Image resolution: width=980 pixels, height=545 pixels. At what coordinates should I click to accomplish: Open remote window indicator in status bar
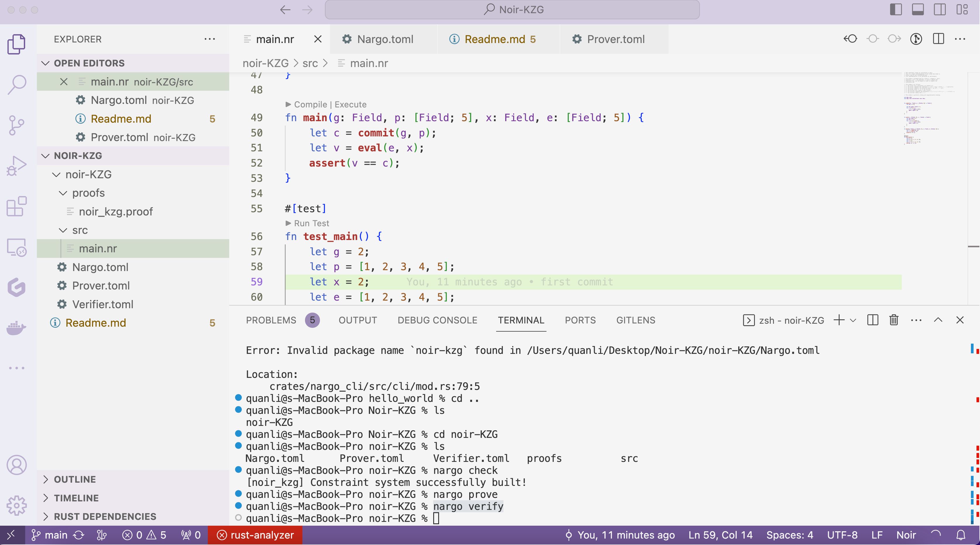(x=11, y=535)
